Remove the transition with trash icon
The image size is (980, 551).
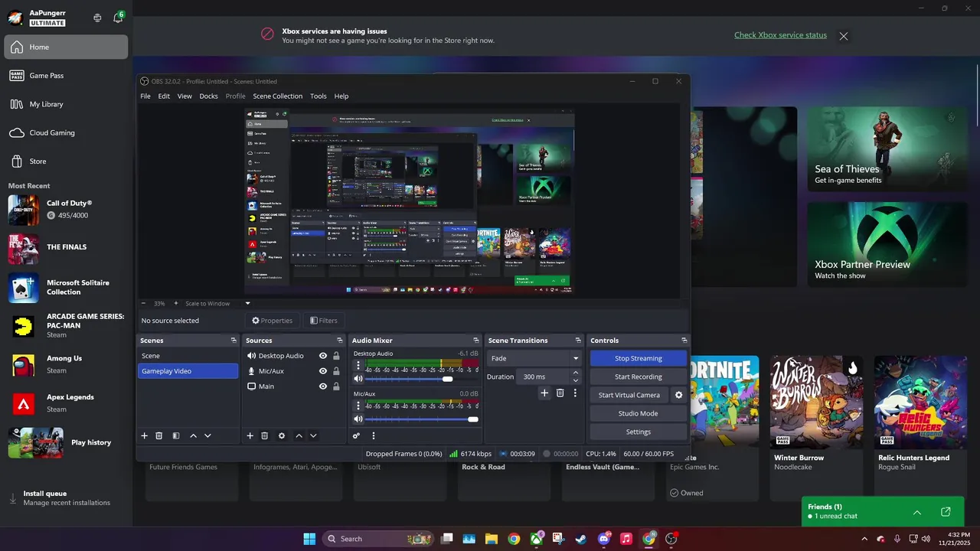[x=560, y=393]
